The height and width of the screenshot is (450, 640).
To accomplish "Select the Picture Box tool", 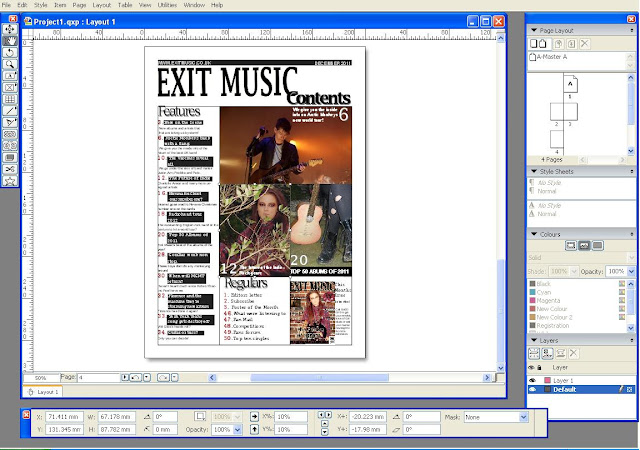I will click(10, 87).
